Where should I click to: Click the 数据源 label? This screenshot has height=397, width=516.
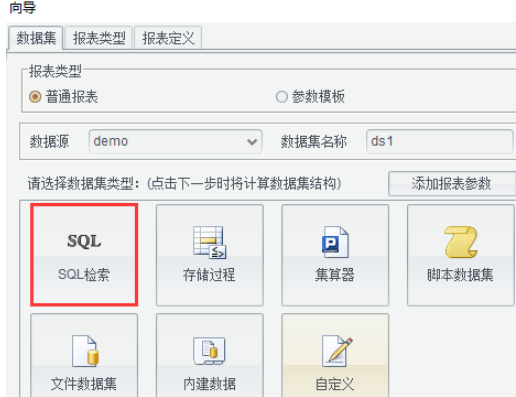tap(49, 142)
